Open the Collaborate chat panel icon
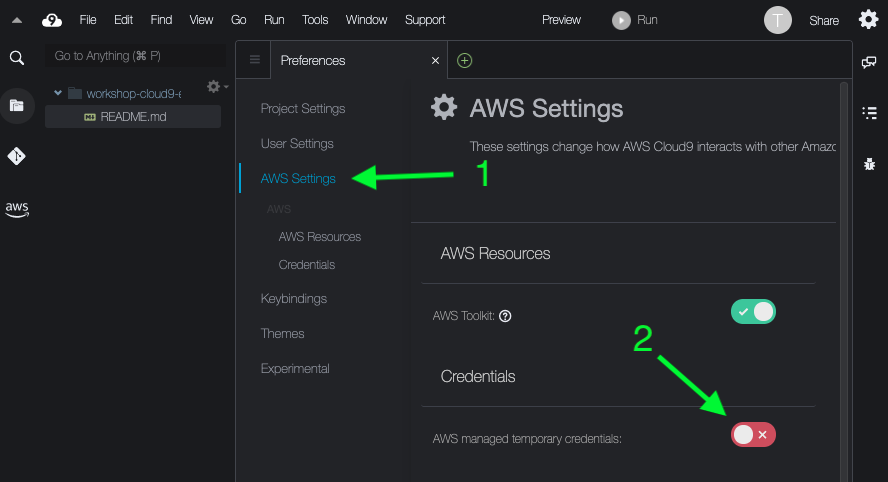This screenshot has height=482, width=888. [869, 62]
